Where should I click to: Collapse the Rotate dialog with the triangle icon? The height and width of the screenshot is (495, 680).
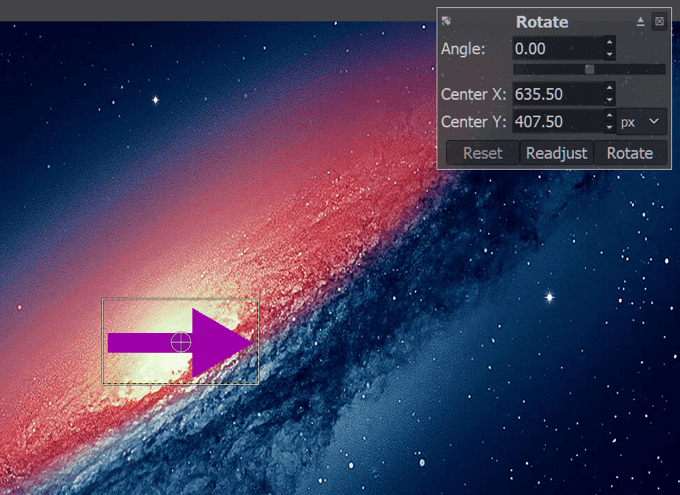(641, 21)
